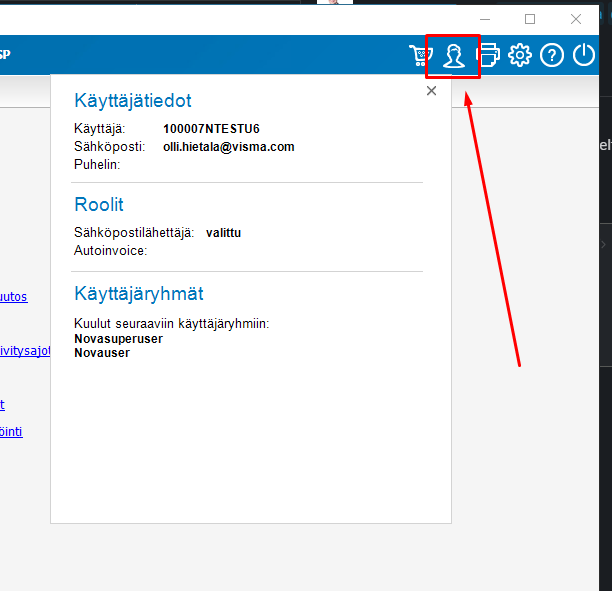
Task: Maximize the application window
Action: 530,19
